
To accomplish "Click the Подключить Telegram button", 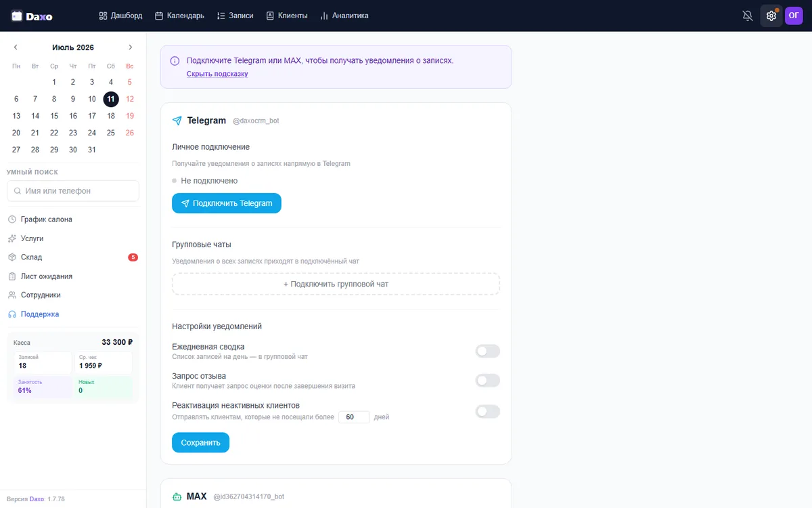I will pyautogui.click(x=227, y=203).
